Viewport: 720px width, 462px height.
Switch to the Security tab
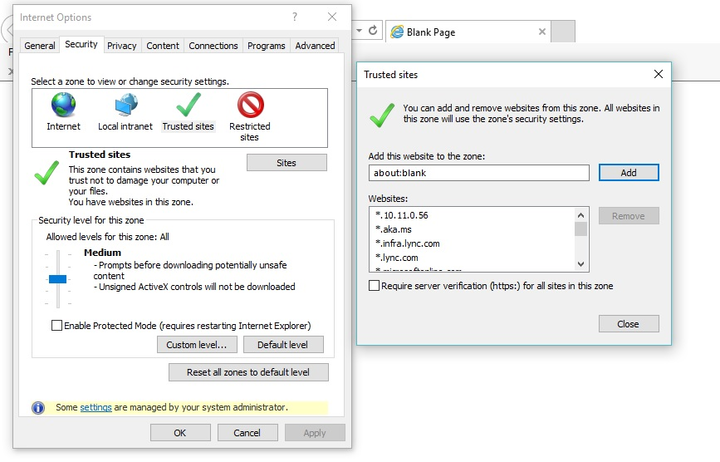[81, 44]
